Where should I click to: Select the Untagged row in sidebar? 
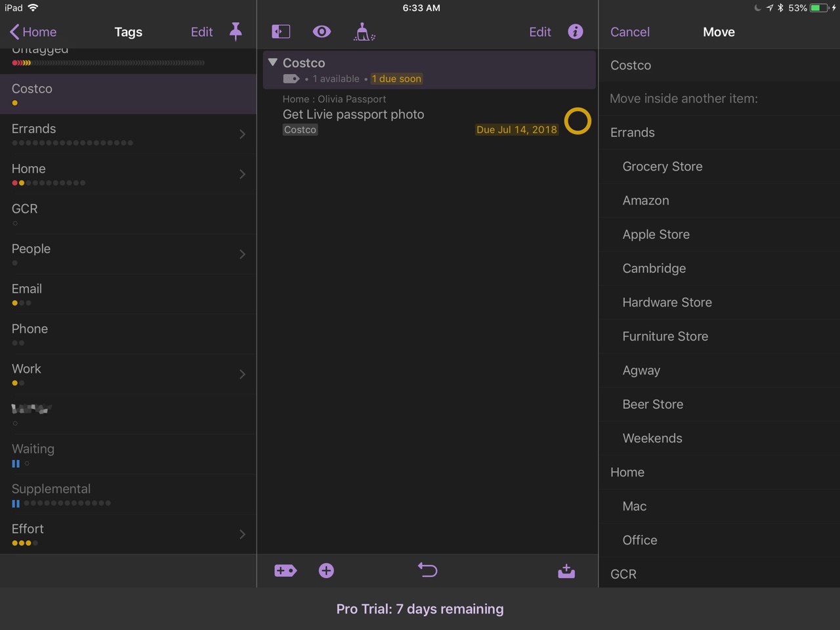point(128,60)
